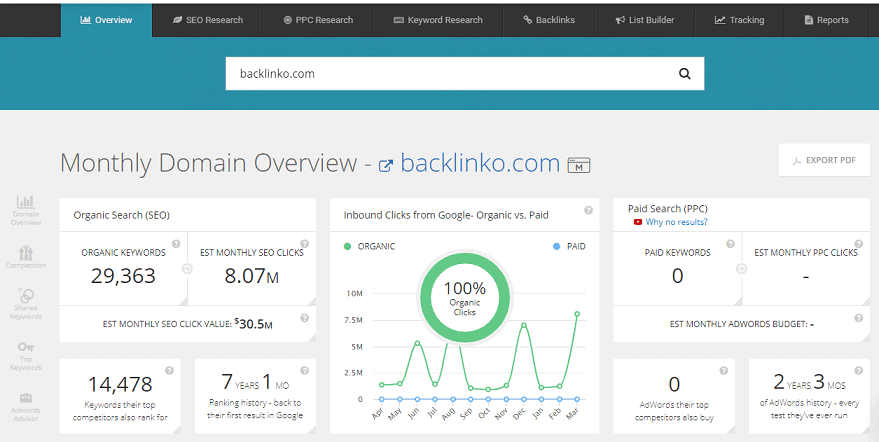Open the Tracking tab

[739, 20]
